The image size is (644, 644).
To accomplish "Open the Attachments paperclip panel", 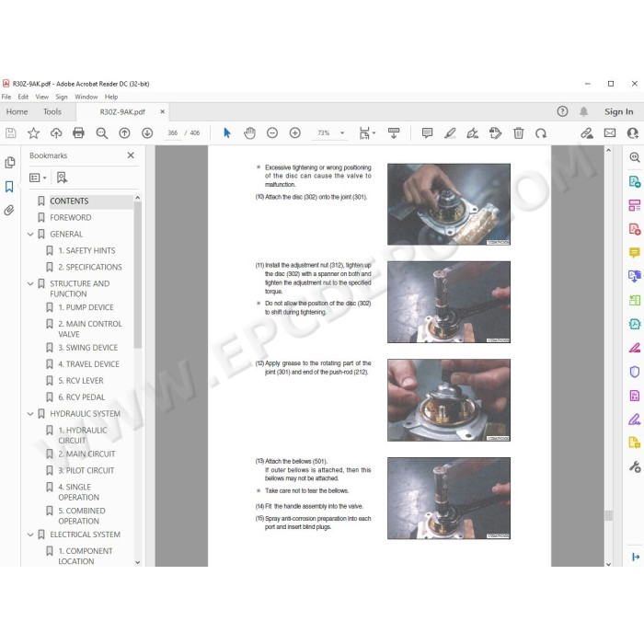I will click(x=9, y=211).
